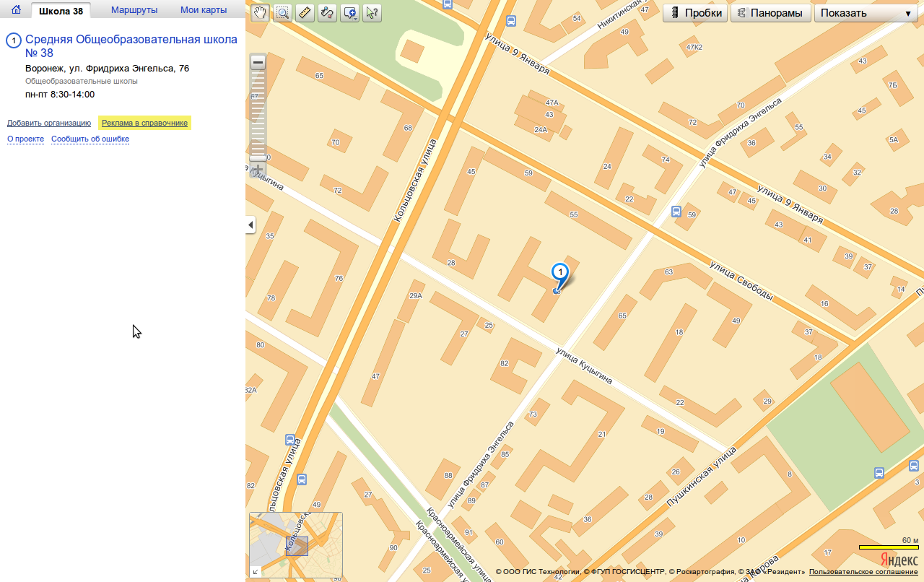The image size is (924, 582).
Task: Click the 'Пушкинская улица' street label
Action: [x=702, y=476]
